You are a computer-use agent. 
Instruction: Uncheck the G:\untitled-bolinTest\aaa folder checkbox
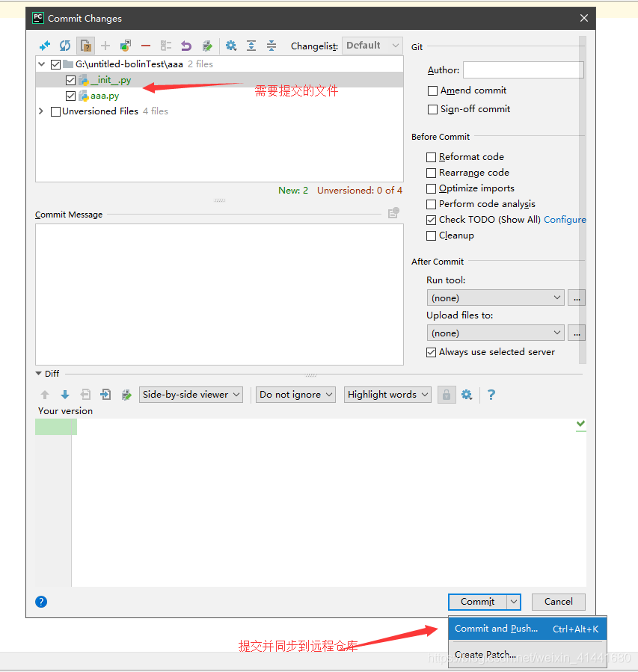pyautogui.click(x=55, y=65)
